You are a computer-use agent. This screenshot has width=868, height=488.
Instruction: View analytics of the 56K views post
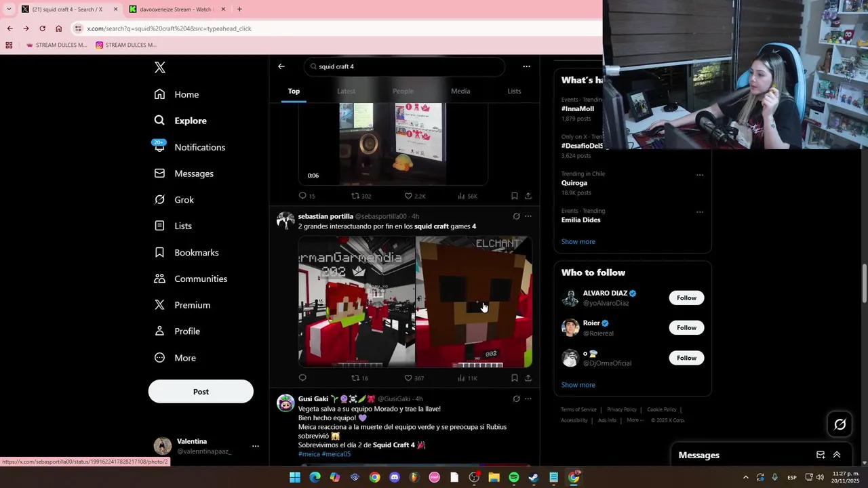coord(467,196)
